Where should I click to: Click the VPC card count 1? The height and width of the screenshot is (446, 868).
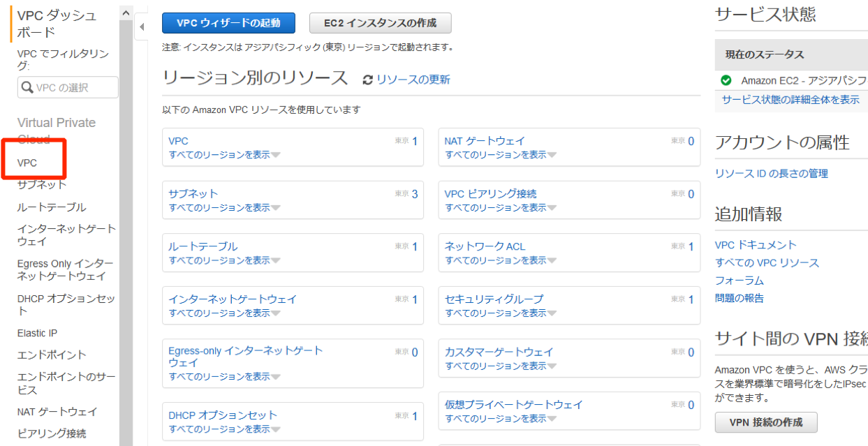[x=415, y=141]
